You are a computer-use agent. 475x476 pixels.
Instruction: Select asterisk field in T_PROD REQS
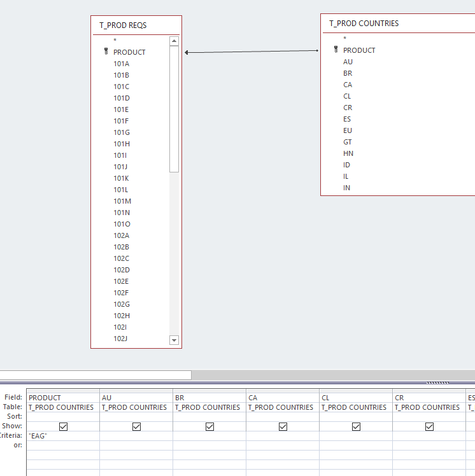pos(115,40)
